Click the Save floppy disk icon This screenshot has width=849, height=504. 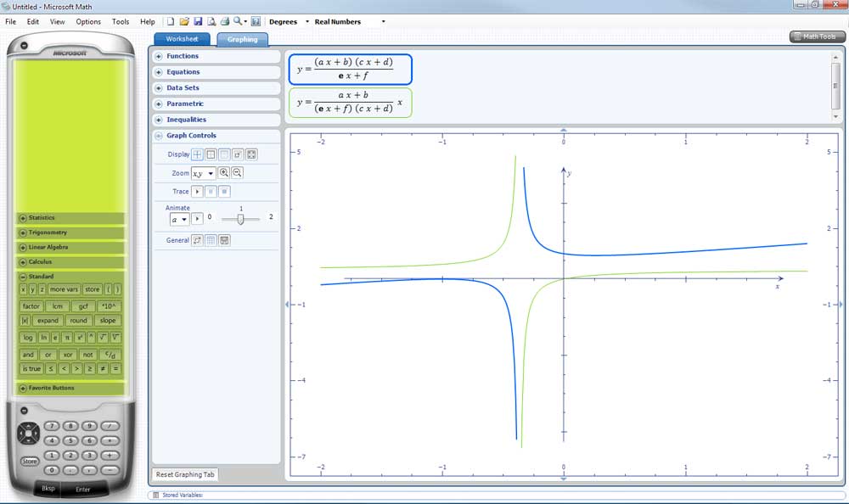198,22
